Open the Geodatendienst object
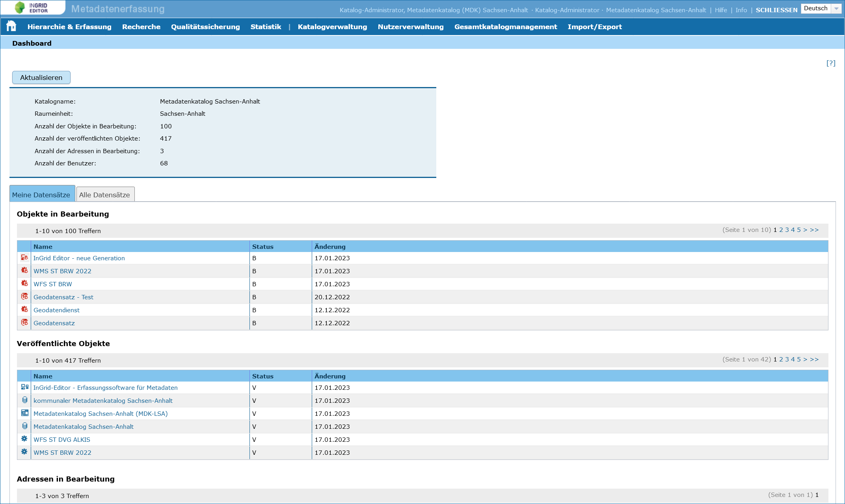This screenshot has width=845, height=504. (x=56, y=310)
